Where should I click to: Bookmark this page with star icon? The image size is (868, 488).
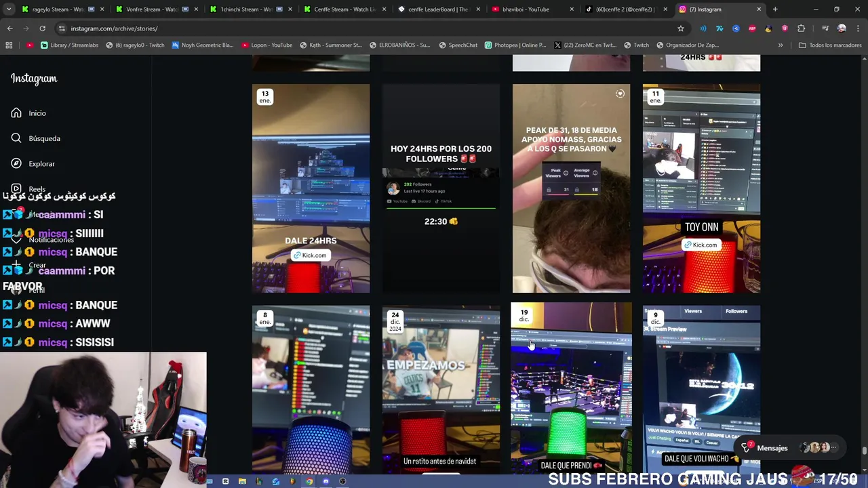tap(681, 28)
